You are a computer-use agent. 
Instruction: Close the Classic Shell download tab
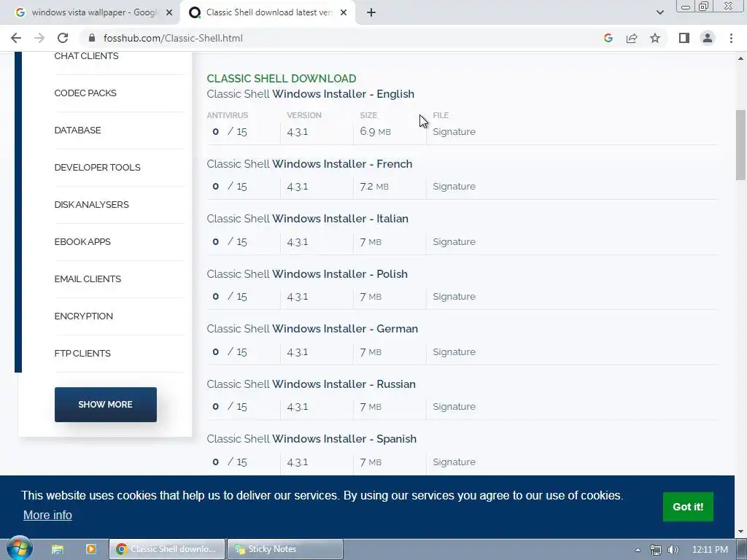[x=344, y=12]
